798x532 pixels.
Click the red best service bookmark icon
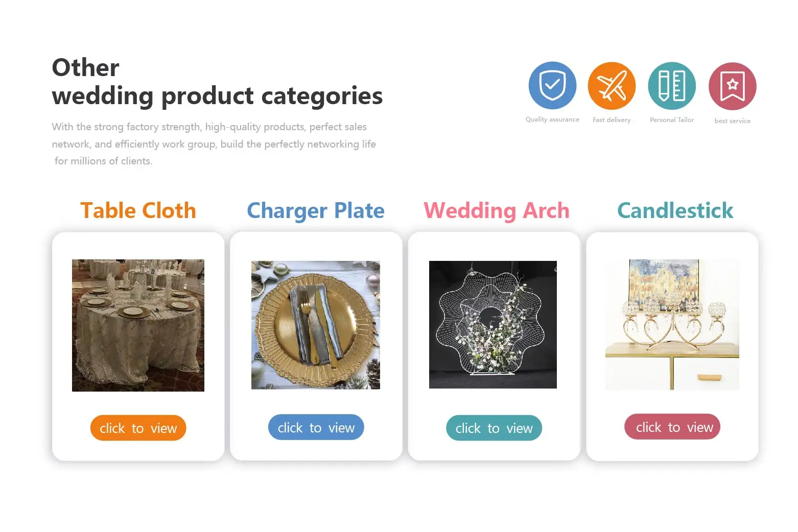tap(732, 86)
